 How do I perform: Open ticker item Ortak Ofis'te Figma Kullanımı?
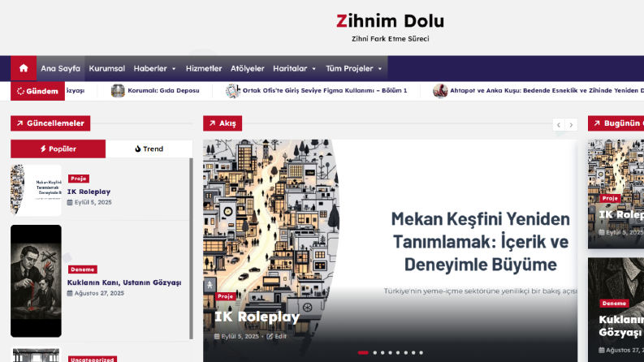point(325,90)
